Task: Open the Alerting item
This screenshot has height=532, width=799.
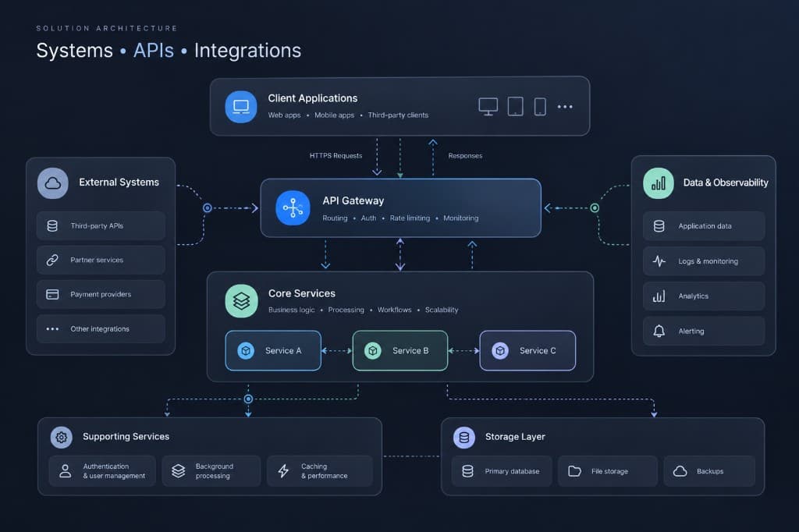Action: 704,332
